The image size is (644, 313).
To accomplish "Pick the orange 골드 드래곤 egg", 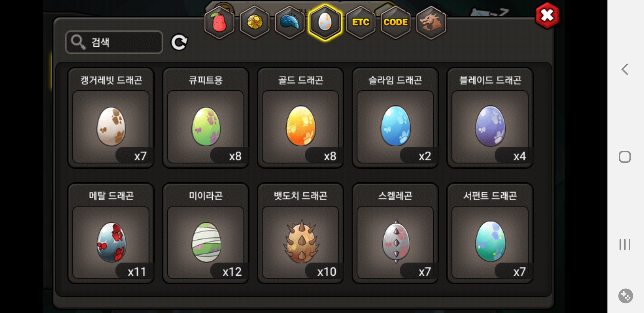I will 301,118.
